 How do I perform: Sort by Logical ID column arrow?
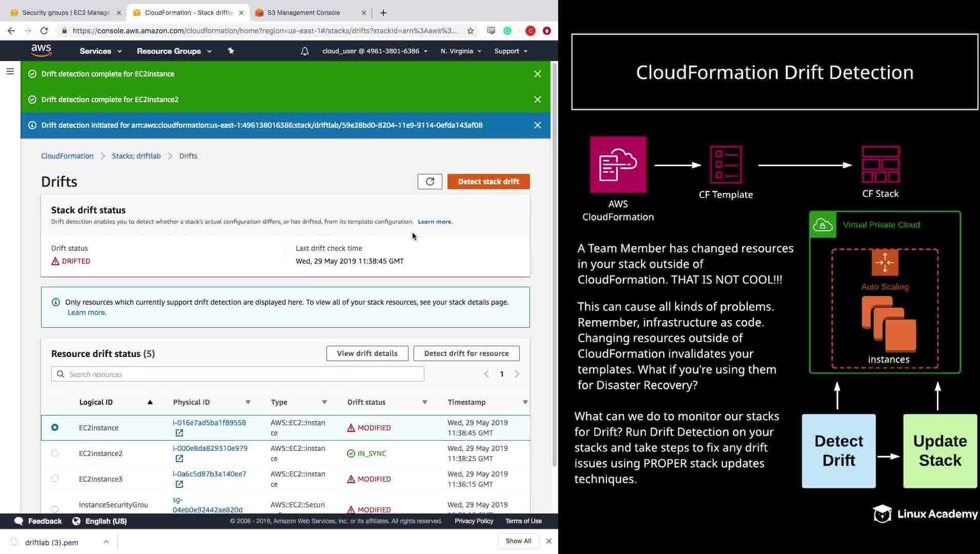[150, 402]
